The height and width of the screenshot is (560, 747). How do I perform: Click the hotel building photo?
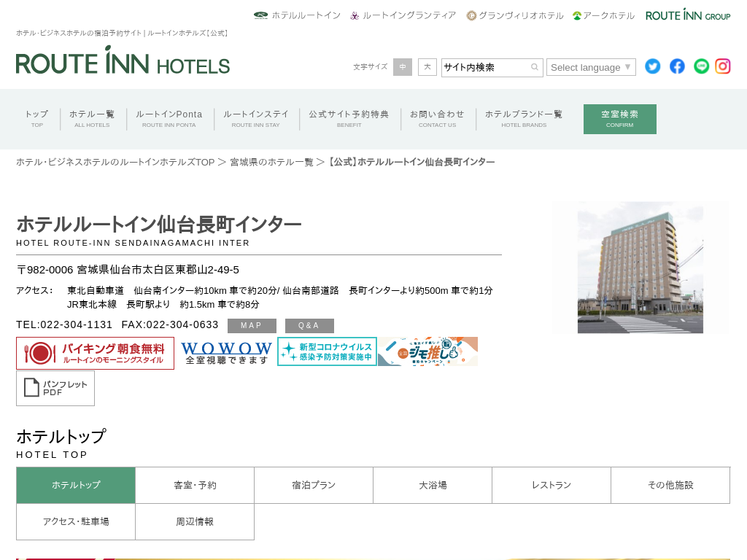tap(640, 268)
